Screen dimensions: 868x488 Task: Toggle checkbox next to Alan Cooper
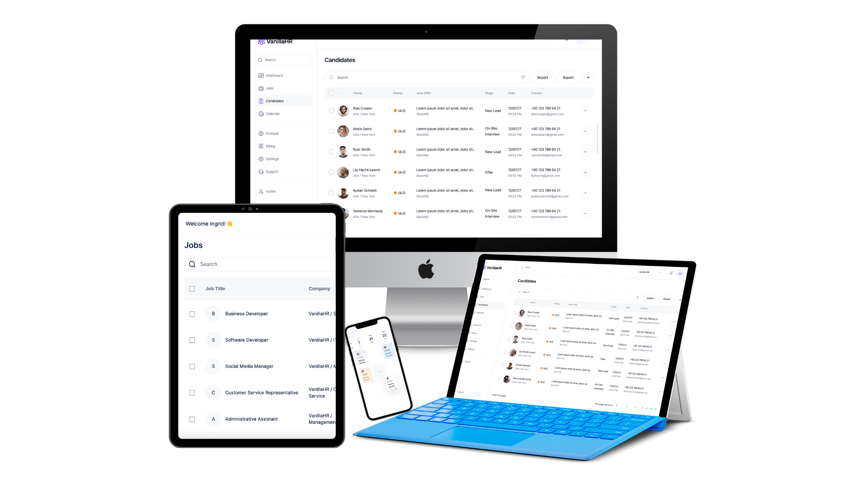pos(331,110)
